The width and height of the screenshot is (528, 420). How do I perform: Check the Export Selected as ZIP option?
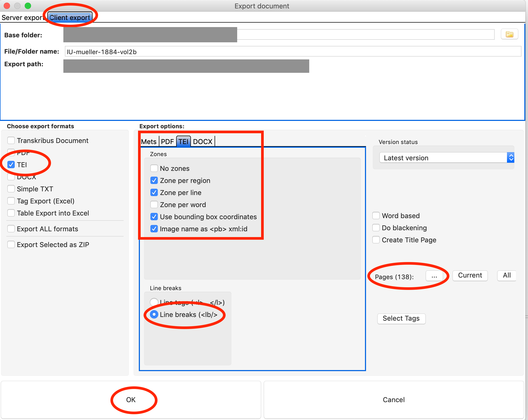(11, 244)
